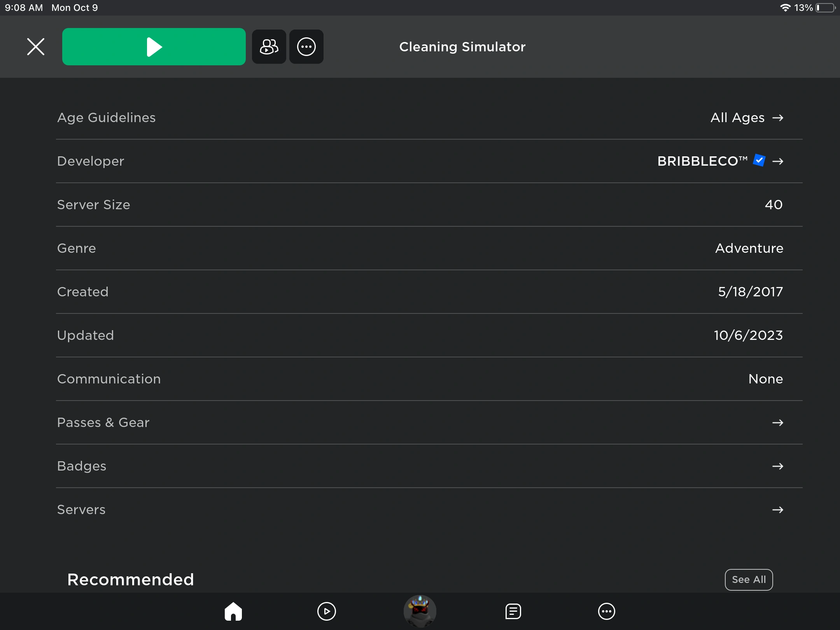This screenshot has width=840, height=630.
Task: Expand the Passes & Gear row
Action: [429, 422]
